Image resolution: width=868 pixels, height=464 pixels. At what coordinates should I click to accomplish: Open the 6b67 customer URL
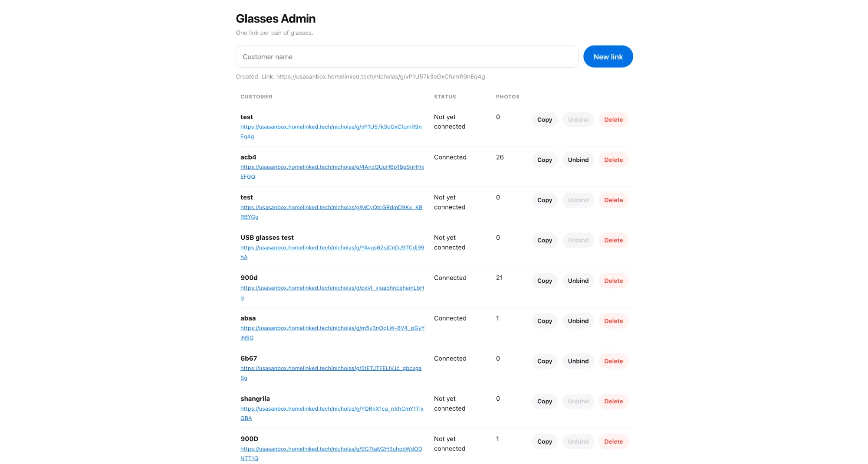tap(331, 373)
